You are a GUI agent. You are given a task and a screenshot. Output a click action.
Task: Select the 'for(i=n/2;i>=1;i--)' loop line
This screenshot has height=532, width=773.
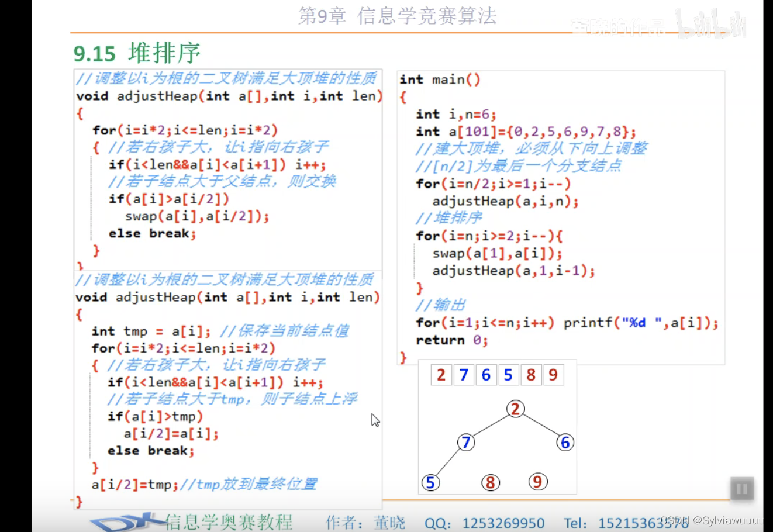[x=493, y=184]
